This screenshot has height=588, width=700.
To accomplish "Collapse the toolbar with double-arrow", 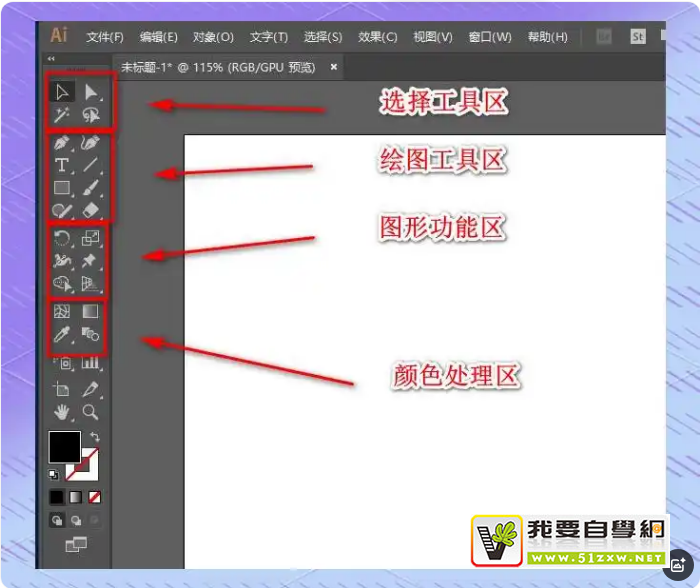I will click(x=52, y=59).
